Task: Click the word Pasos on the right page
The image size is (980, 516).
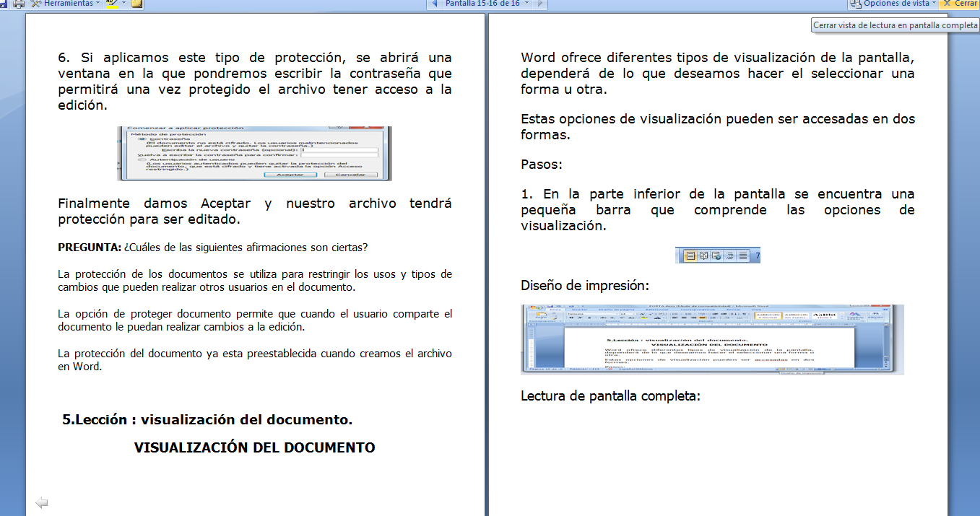Action: point(541,165)
